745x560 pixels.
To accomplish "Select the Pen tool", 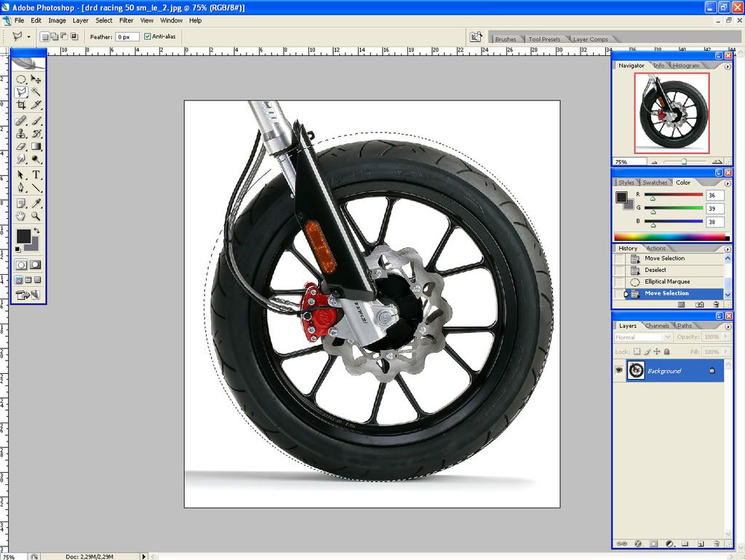I will click(21, 188).
